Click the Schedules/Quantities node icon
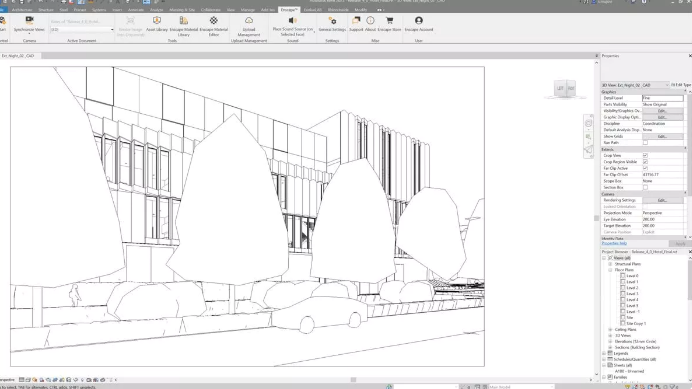 (610, 359)
